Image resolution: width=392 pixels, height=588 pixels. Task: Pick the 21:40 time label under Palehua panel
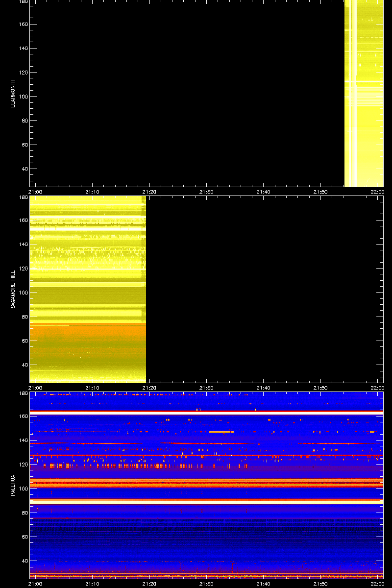point(264,584)
